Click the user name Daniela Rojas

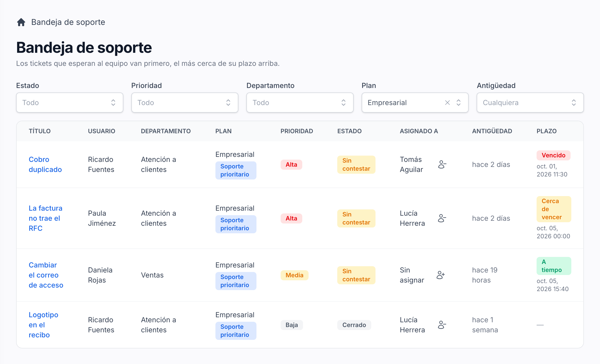pos(100,275)
